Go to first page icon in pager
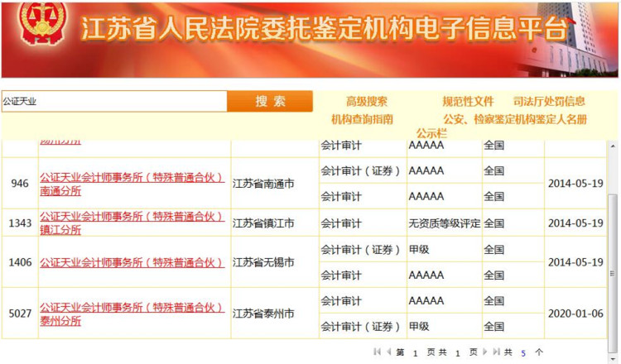The image size is (621, 364). pos(377,352)
